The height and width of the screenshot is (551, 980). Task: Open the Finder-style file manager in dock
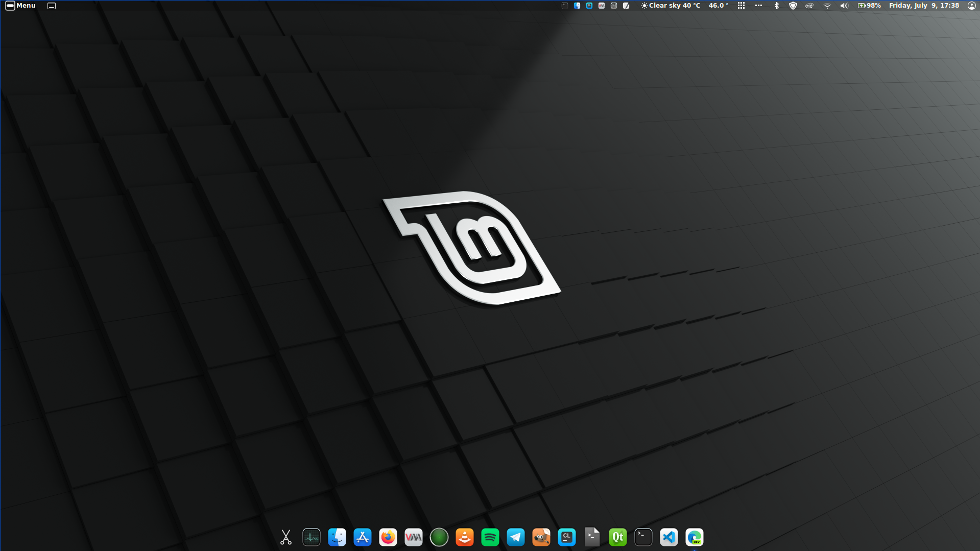tap(337, 537)
